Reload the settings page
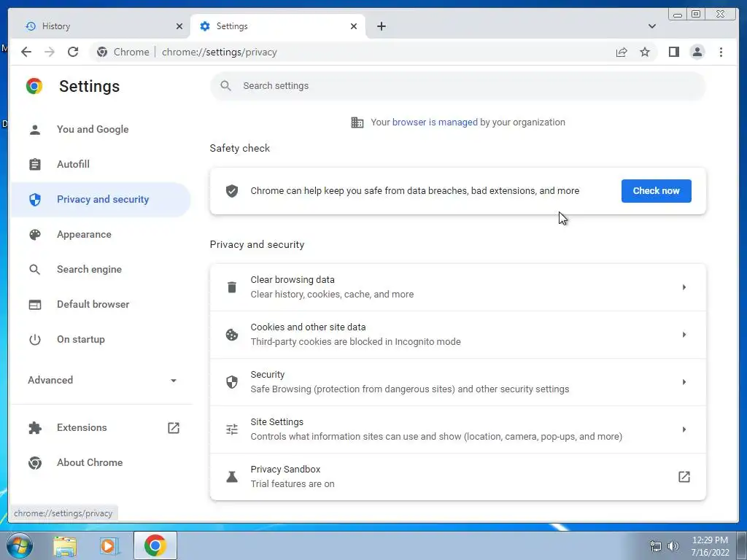747x560 pixels. 73,52
